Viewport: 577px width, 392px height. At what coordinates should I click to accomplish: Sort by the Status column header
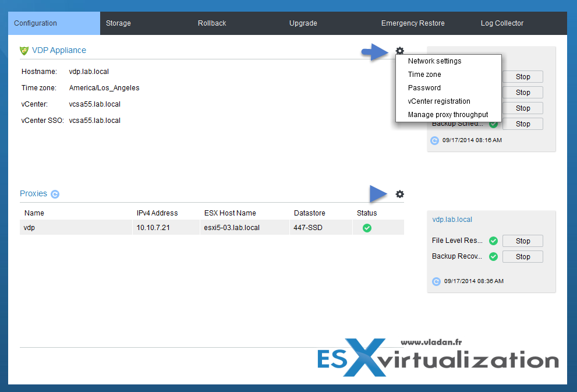[x=367, y=213]
